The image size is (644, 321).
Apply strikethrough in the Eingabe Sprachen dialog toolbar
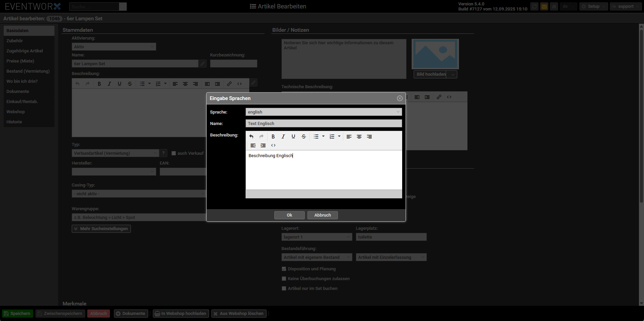coord(303,137)
